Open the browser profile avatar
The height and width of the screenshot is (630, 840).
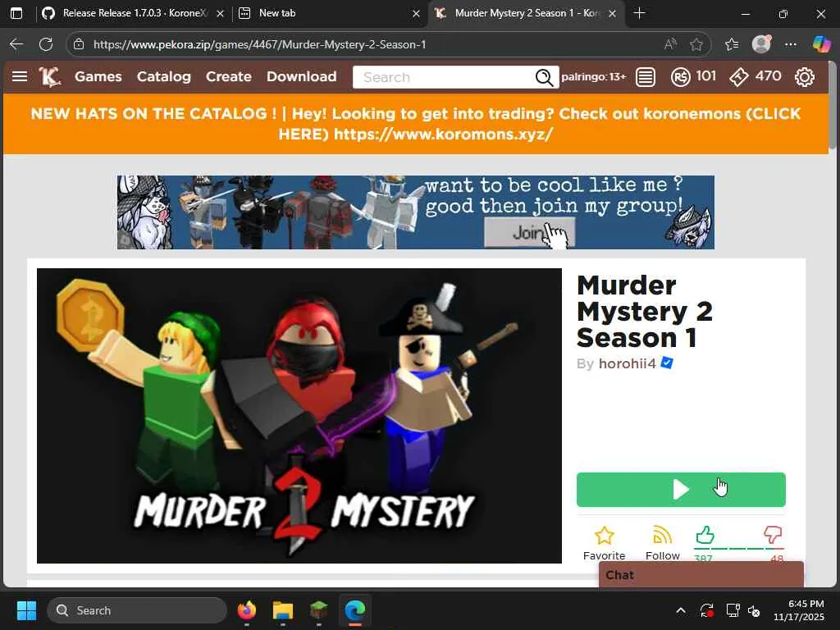(761, 44)
